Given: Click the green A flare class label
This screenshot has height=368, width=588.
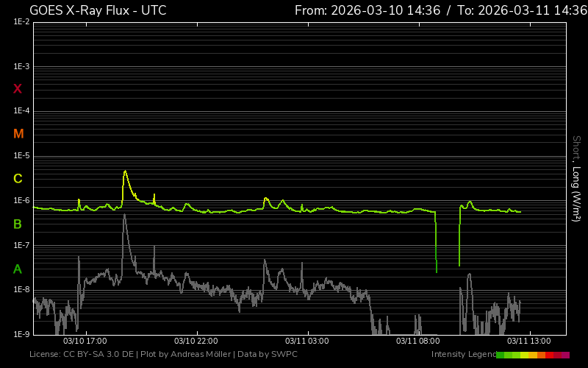Looking at the screenshot, I should [x=18, y=269].
